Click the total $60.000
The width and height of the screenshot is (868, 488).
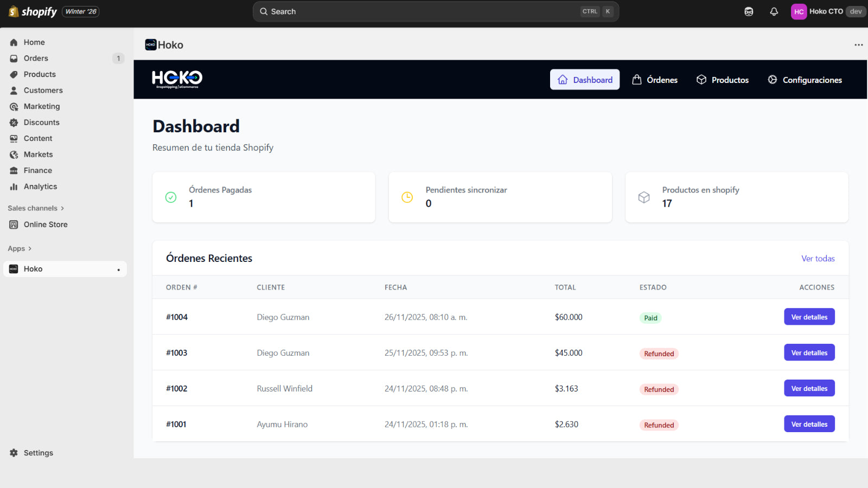[x=569, y=317]
